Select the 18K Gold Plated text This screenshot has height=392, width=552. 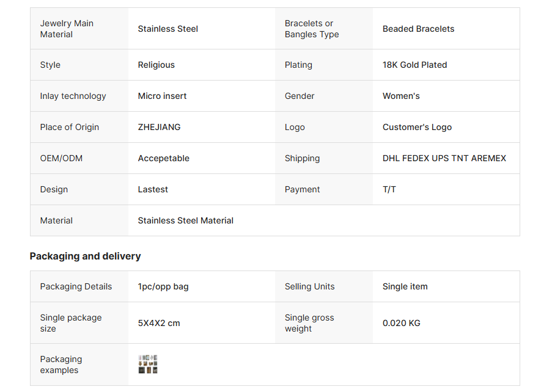[414, 65]
